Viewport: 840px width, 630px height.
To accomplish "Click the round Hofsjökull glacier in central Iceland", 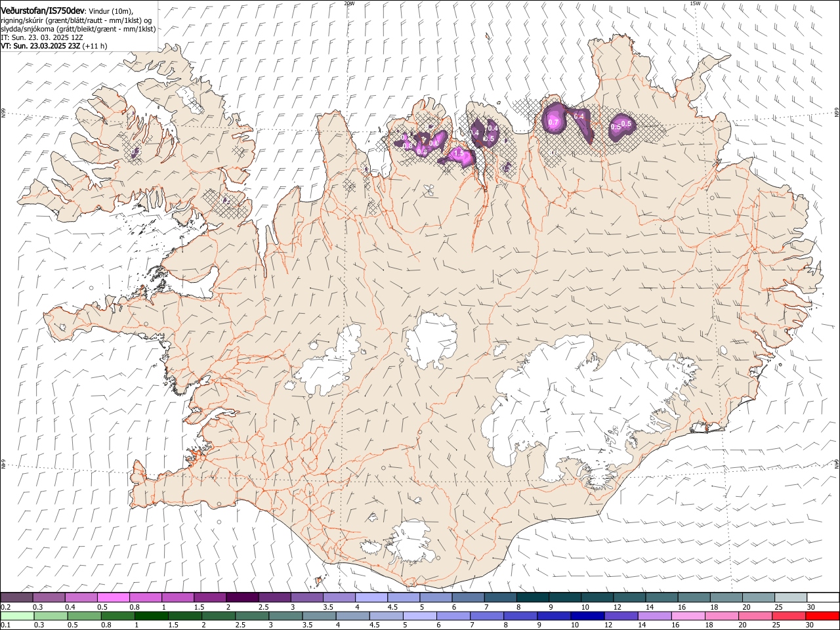I will [x=431, y=340].
